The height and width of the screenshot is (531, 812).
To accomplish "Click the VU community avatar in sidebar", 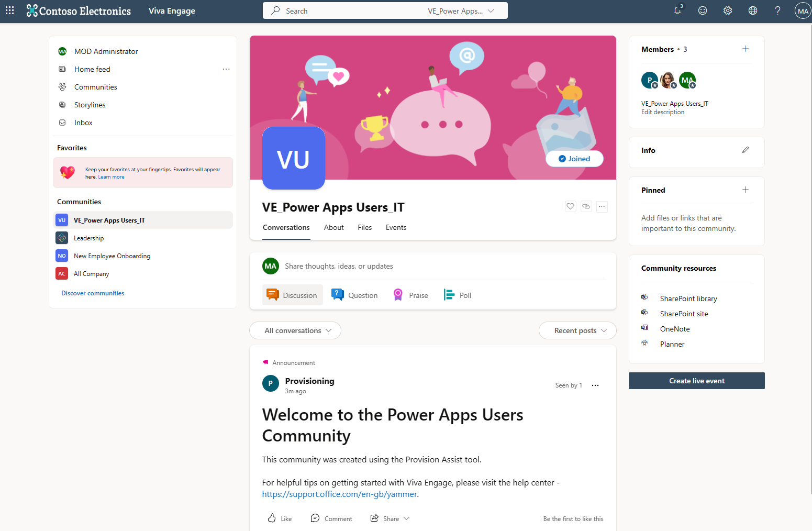I will coord(62,220).
